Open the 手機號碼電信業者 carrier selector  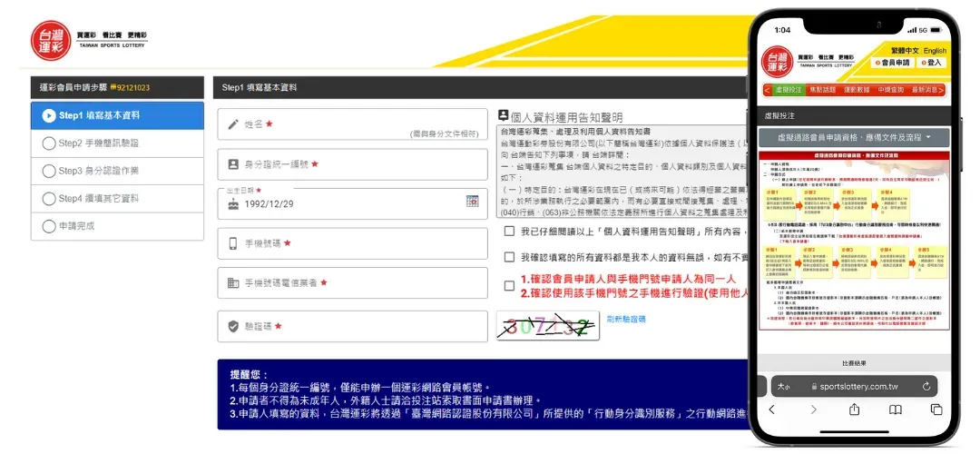coord(352,283)
